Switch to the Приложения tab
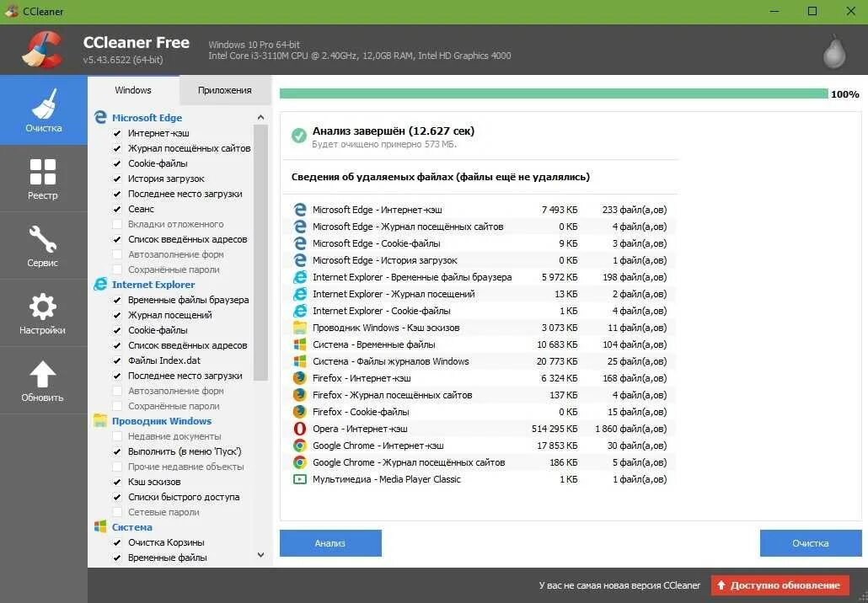Viewport: 868px width, 603px height. tap(225, 90)
